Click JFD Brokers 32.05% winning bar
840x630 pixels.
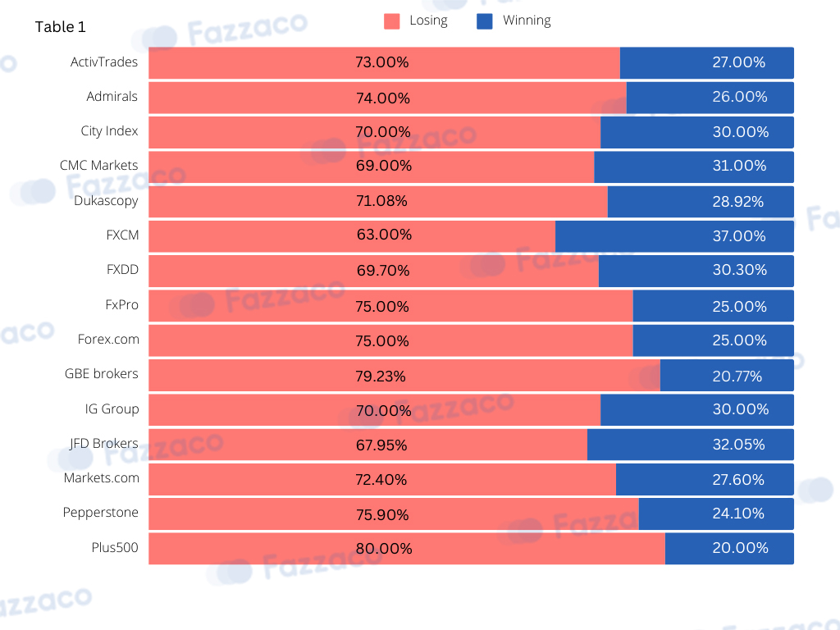pyautogui.click(x=691, y=444)
